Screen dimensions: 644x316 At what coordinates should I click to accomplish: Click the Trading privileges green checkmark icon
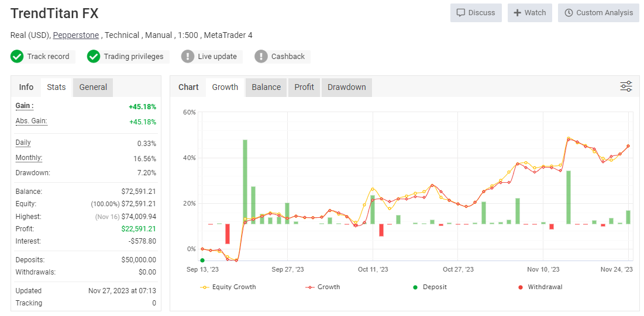pyautogui.click(x=94, y=57)
